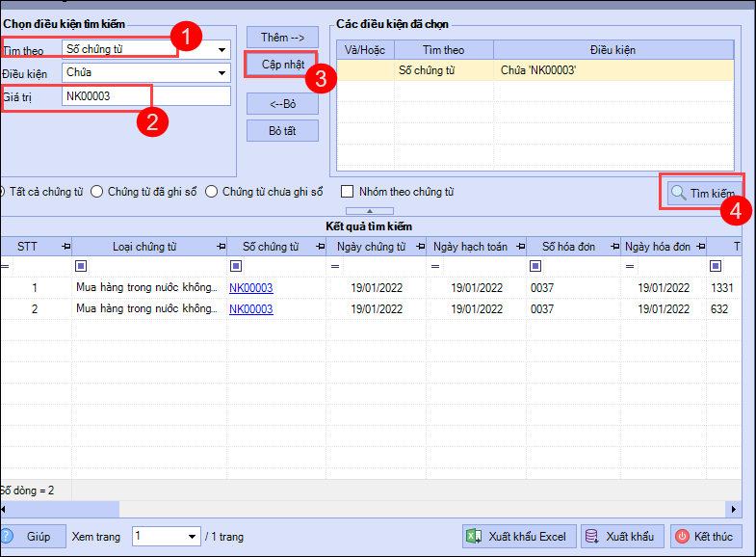Open the Tìm theo dropdown
756x557 pixels.
click(x=222, y=48)
